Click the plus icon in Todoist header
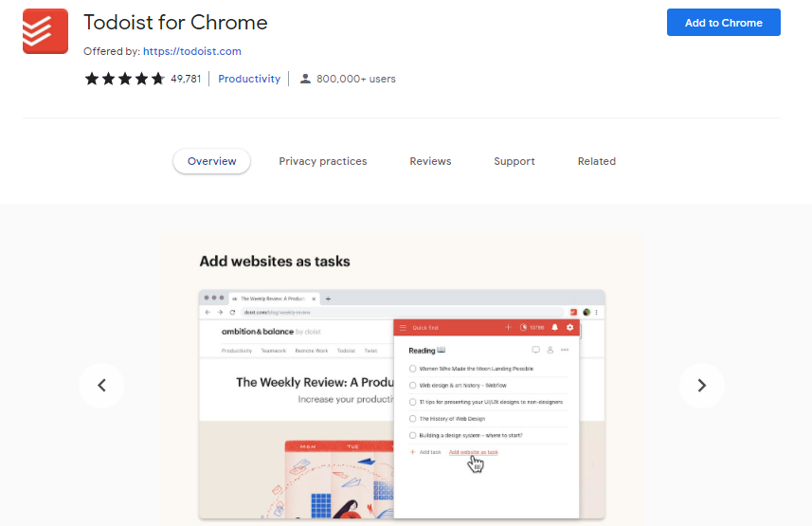This screenshot has height=526, width=812. click(508, 328)
